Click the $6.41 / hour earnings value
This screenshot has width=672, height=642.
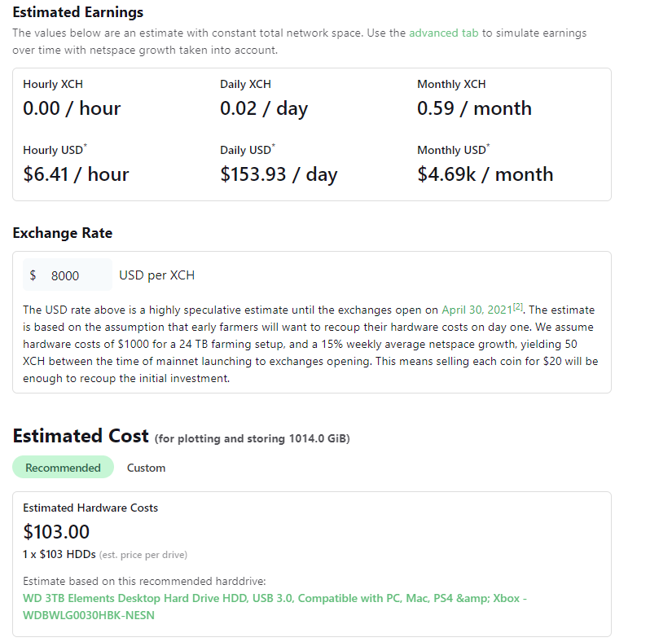76,174
